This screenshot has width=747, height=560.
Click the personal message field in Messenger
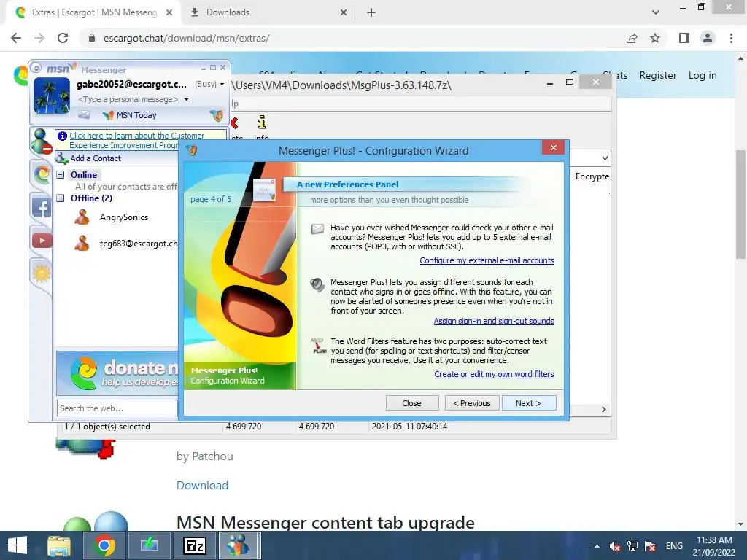(128, 99)
